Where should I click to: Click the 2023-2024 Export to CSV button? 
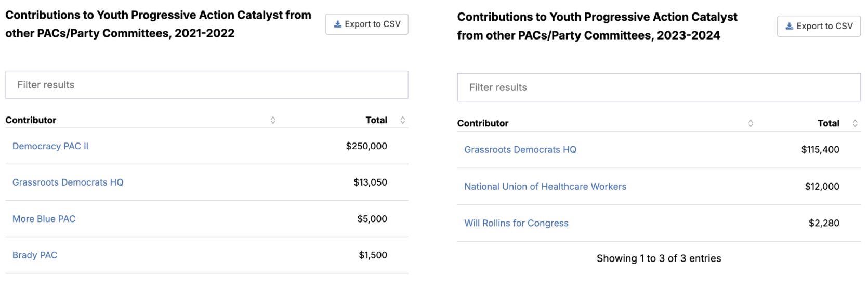819,27
